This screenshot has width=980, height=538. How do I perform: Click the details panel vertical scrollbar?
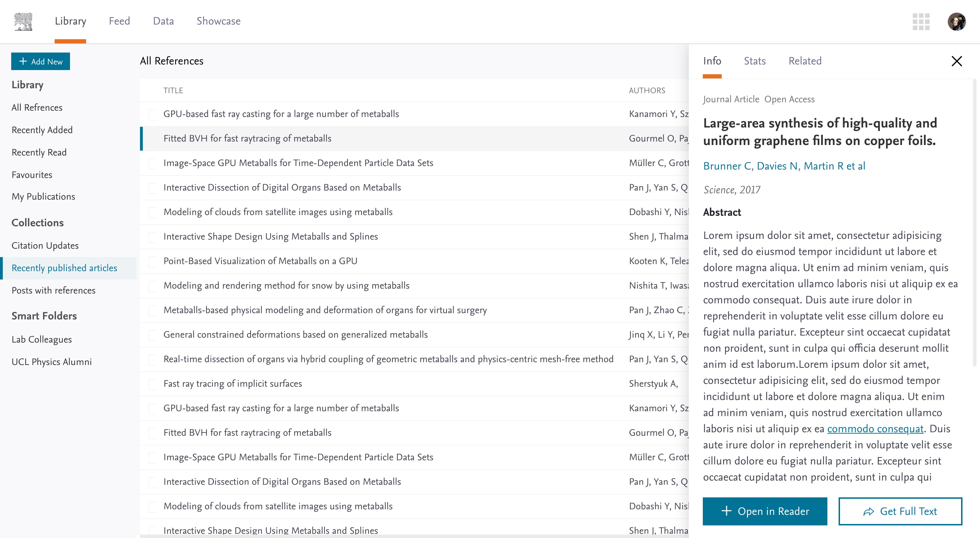[x=974, y=223]
